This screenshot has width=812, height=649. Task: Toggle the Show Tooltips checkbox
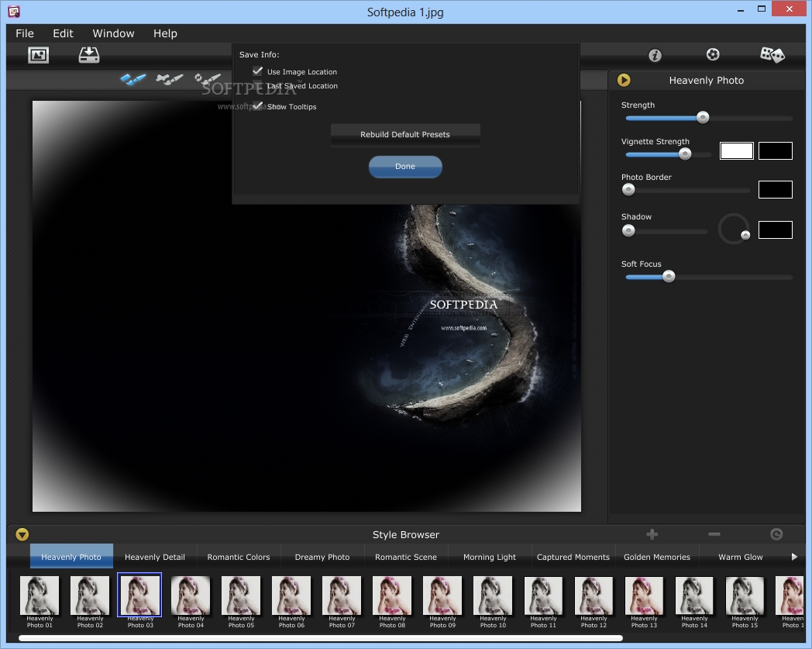(257, 105)
